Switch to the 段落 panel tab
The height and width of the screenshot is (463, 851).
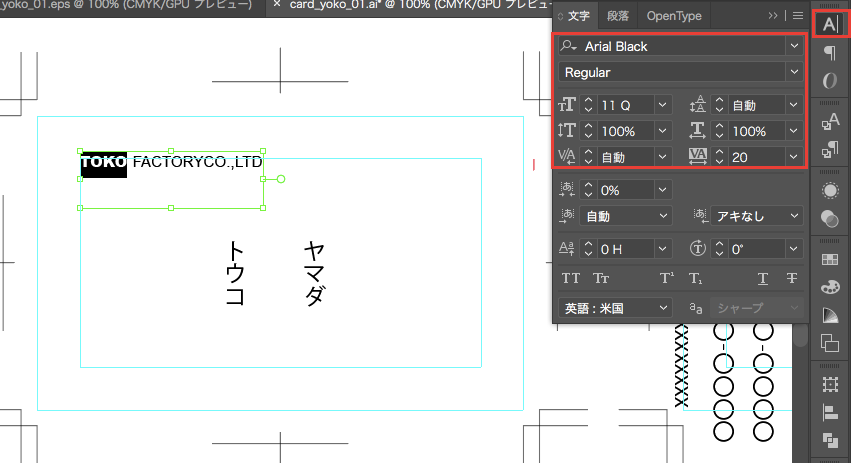click(618, 16)
